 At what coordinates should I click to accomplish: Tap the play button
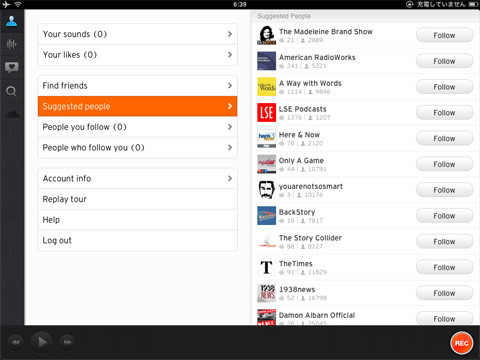[42, 342]
